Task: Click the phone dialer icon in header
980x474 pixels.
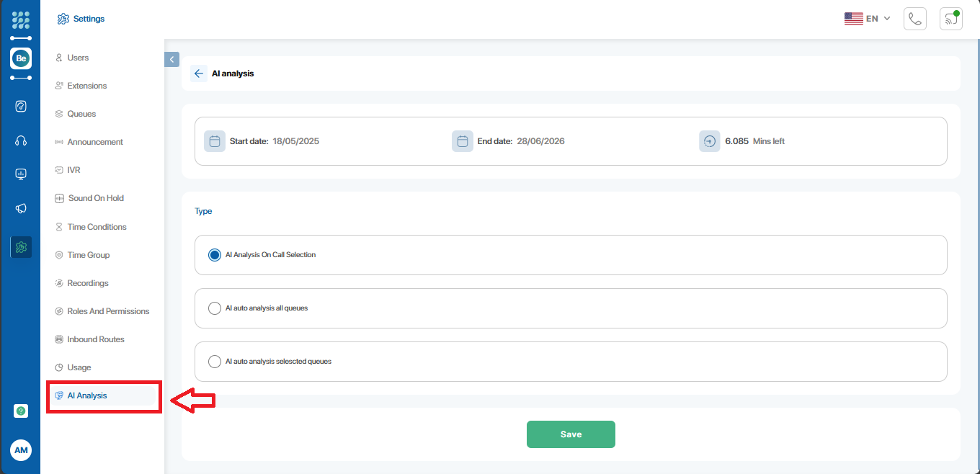Action: coord(914,19)
